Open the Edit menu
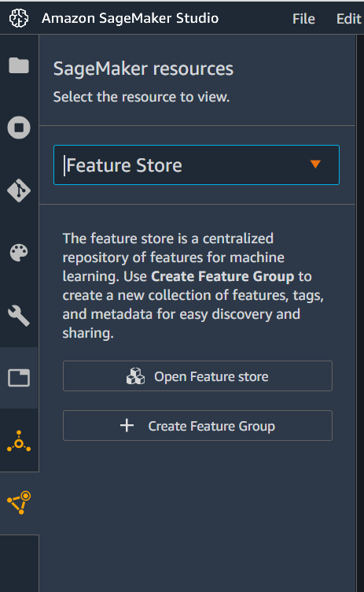 point(348,19)
